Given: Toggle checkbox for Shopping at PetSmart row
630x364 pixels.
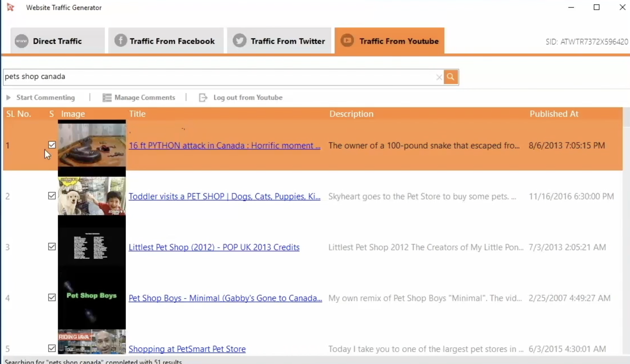Looking at the screenshot, I should (x=52, y=349).
